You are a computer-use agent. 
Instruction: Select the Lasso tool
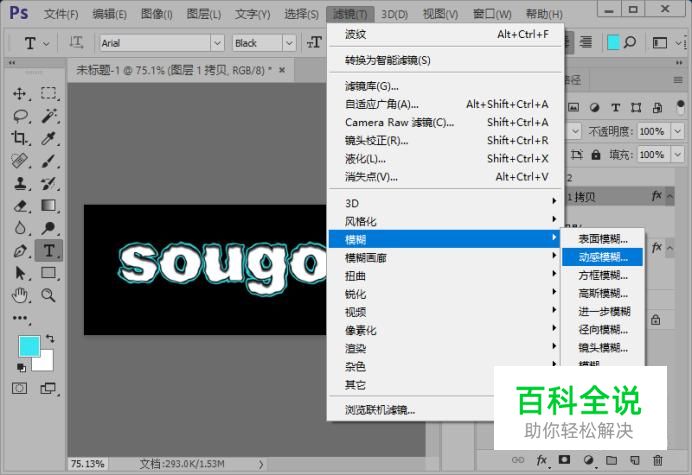point(20,116)
